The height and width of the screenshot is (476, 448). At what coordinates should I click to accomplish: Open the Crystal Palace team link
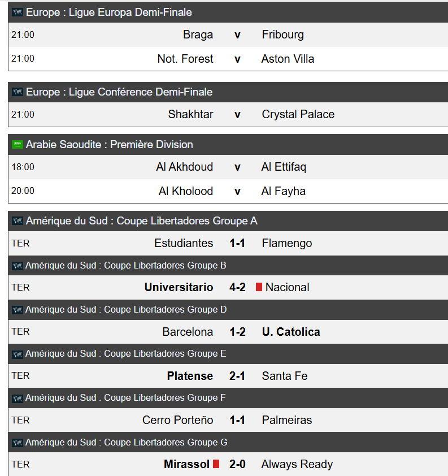tap(298, 114)
